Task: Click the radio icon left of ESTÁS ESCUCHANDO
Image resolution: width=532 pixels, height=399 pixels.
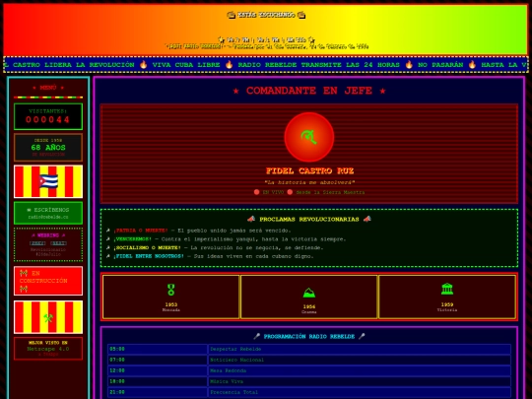Action: pos(232,15)
